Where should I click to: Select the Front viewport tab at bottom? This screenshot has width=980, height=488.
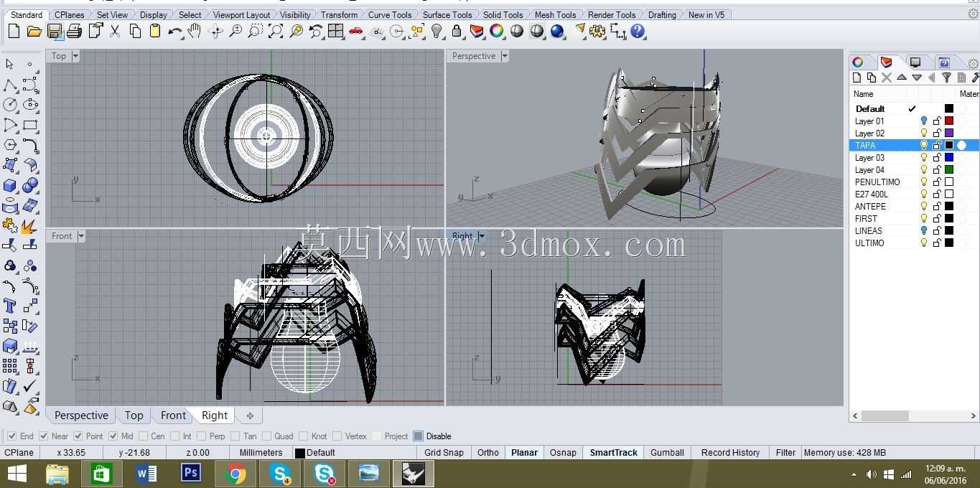(173, 416)
